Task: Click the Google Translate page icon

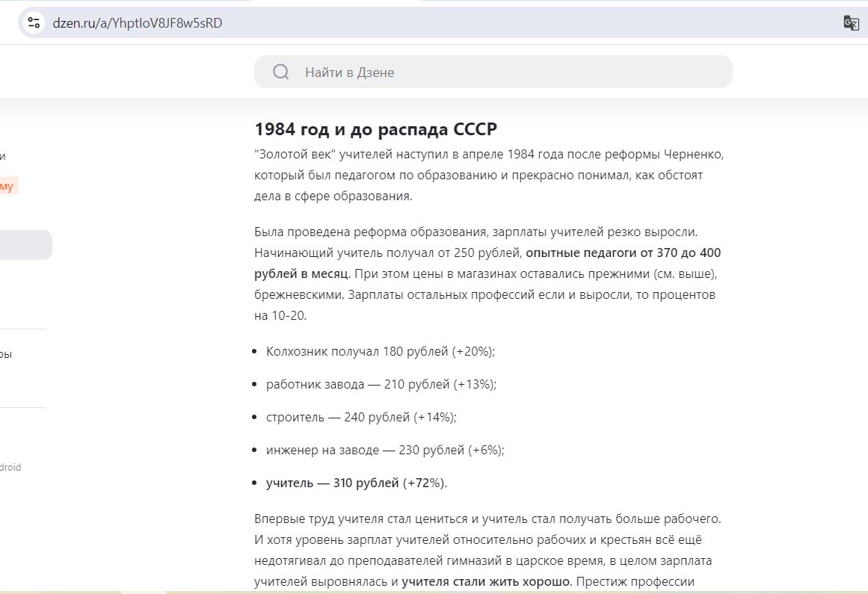Action: pos(851,22)
